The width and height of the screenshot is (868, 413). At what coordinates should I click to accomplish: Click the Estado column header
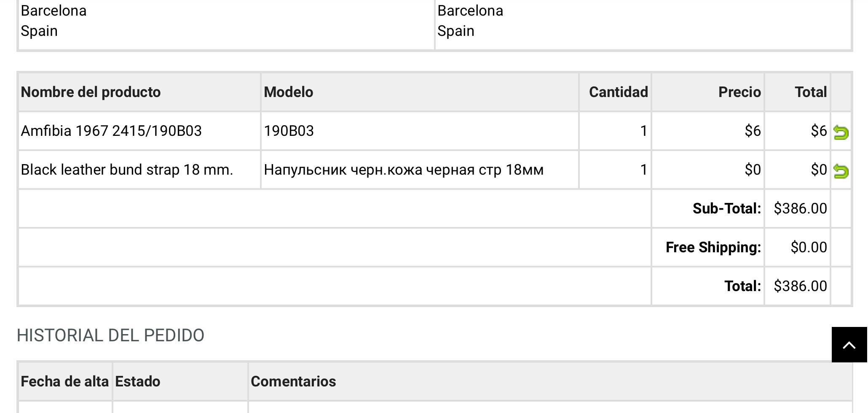click(138, 382)
